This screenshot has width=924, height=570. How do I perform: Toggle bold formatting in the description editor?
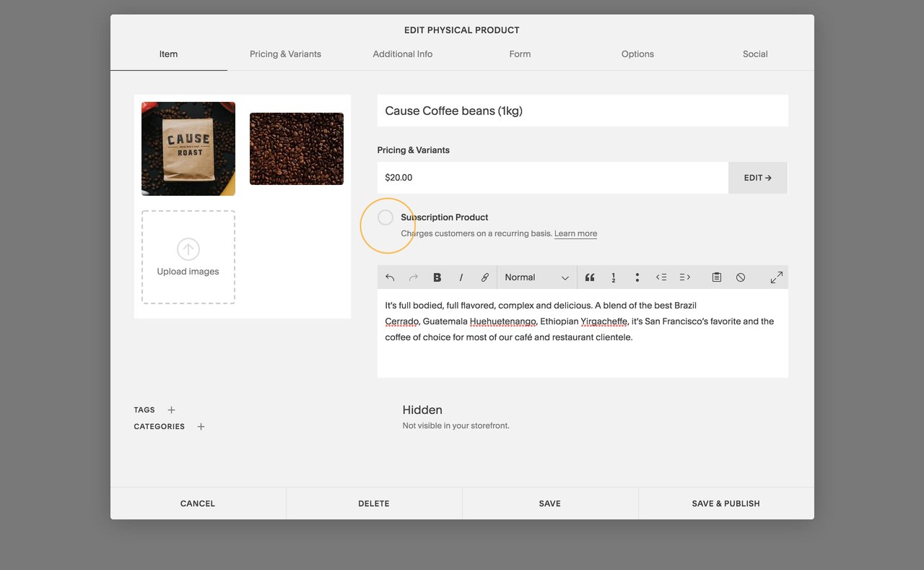[437, 277]
